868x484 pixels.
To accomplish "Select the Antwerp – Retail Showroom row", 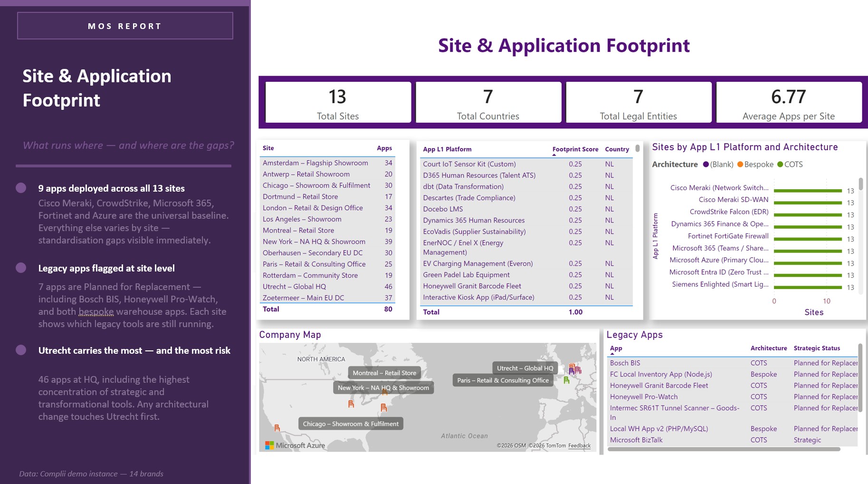I will coord(328,174).
